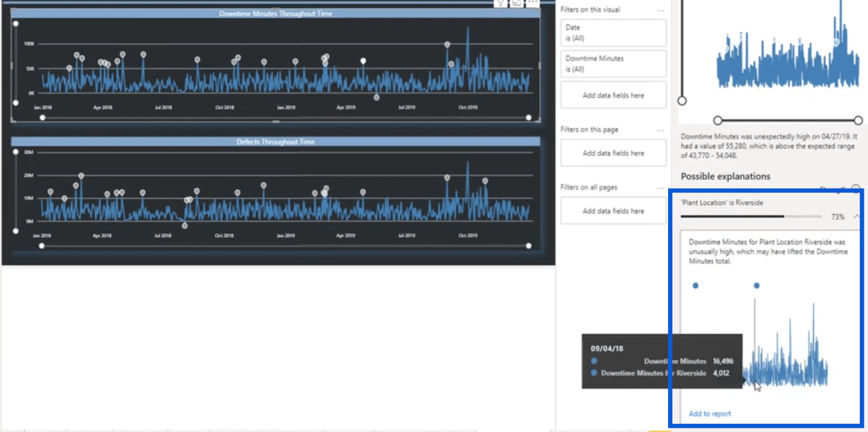The image size is (868, 432).
Task: Click the left handle of Defects chart's horizontal zoom slider
Action: coord(42,246)
